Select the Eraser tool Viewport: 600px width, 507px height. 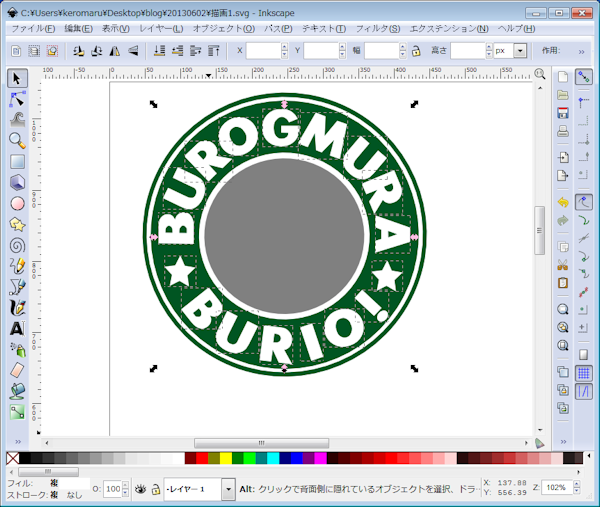pos(17,370)
